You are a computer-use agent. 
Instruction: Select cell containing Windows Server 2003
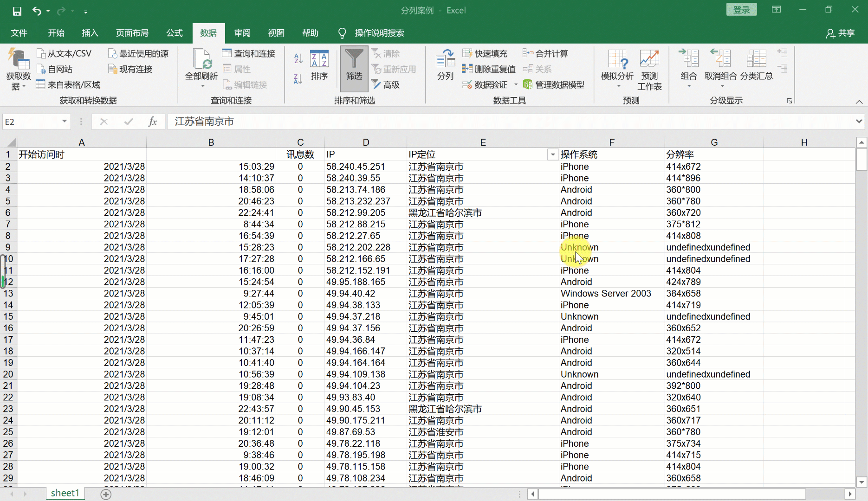[x=612, y=294]
